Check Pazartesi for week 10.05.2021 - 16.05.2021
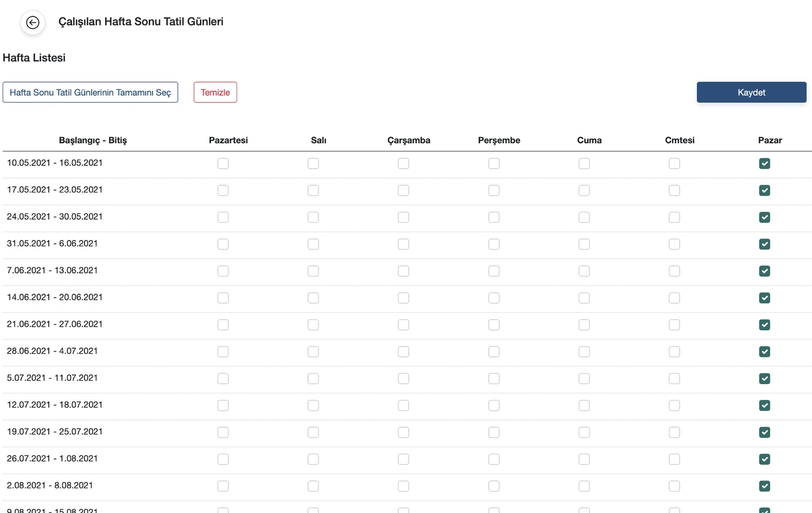 (x=223, y=164)
